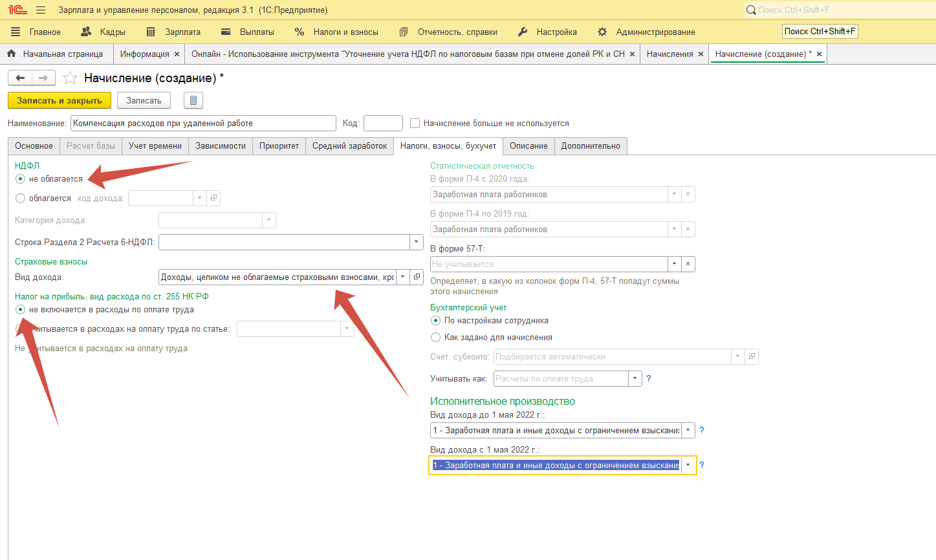The width and height of the screenshot is (936, 560).
Task: Enable Начисление больше не используется checkbox
Action: click(x=415, y=123)
